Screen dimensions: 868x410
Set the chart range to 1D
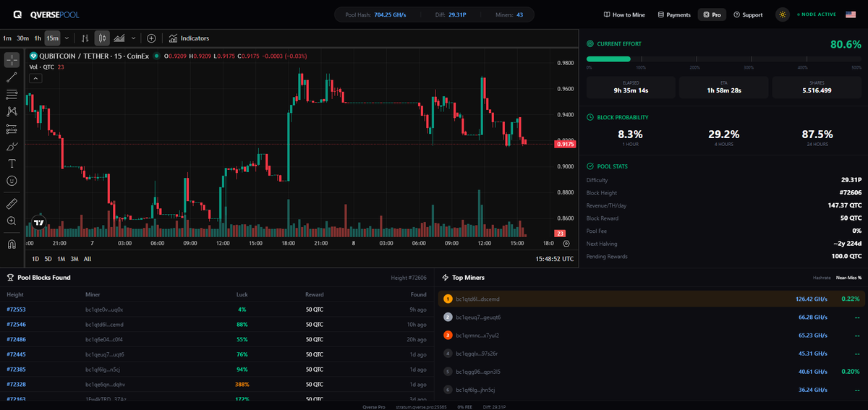(35, 258)
